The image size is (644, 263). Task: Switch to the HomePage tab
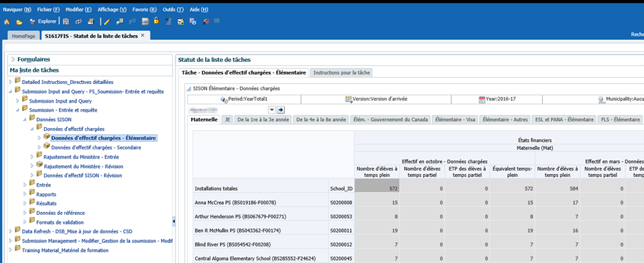tap(23, 36)
